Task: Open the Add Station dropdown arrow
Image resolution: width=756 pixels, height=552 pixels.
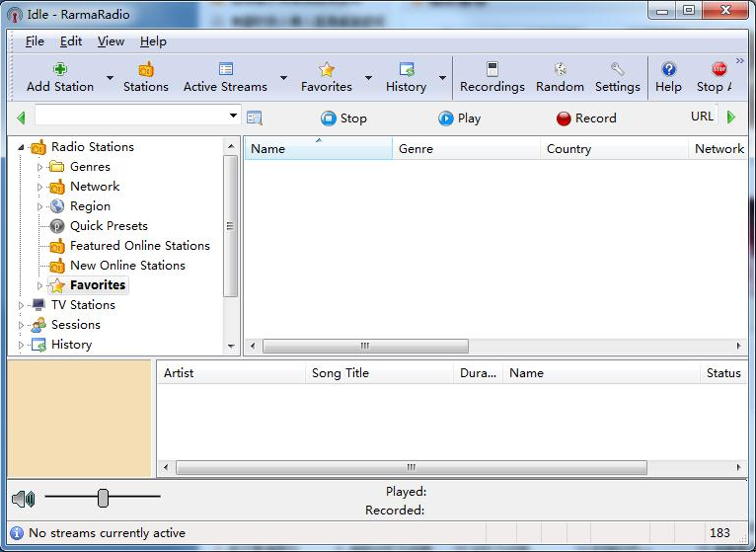Action: pos(110,78)
